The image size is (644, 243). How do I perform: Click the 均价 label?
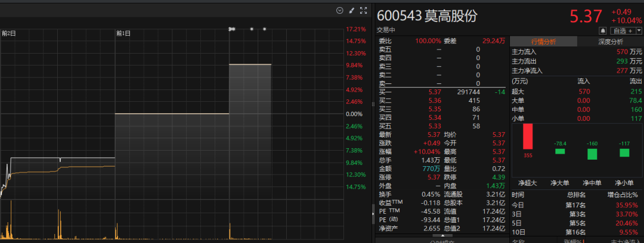[450, 135]
